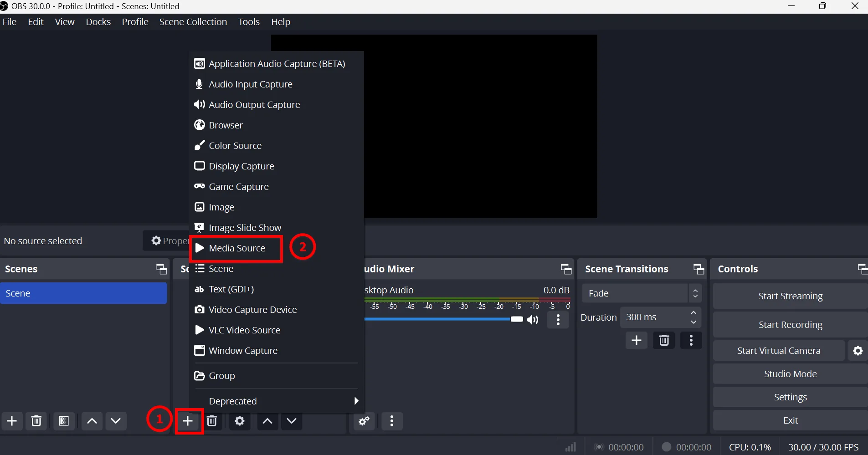Open the Docks menu
Viewport: 868px width, 455px height.
pos(98,22)
